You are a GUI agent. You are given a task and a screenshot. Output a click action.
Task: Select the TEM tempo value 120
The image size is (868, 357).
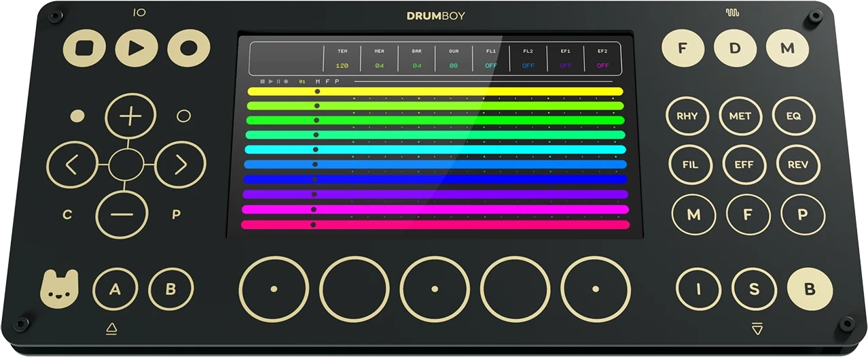(342, 66)
